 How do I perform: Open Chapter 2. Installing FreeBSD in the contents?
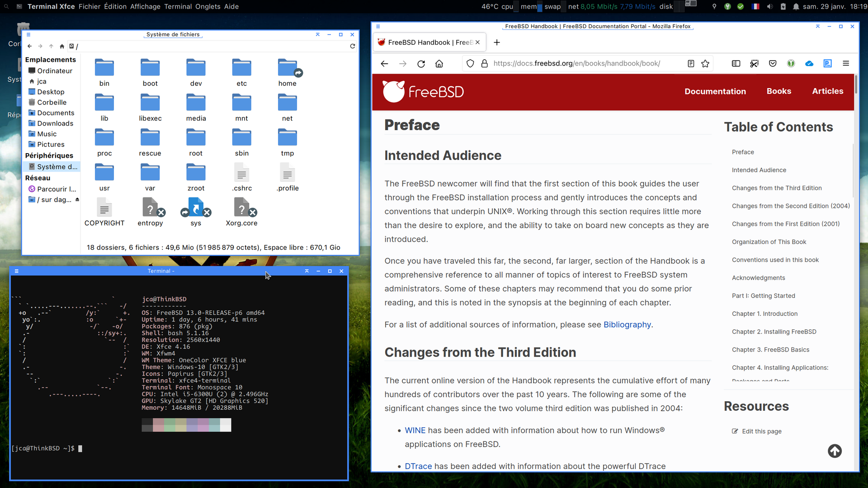pyautogui.click(x=774, y=332)
